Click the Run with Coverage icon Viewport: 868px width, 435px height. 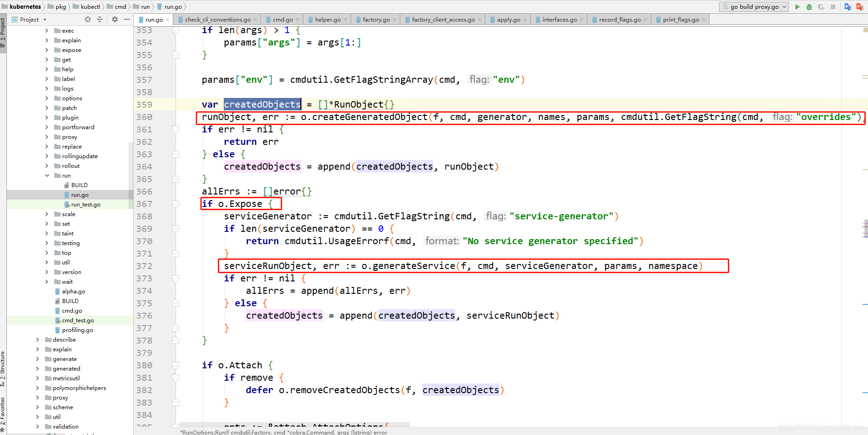coord(821,7)
